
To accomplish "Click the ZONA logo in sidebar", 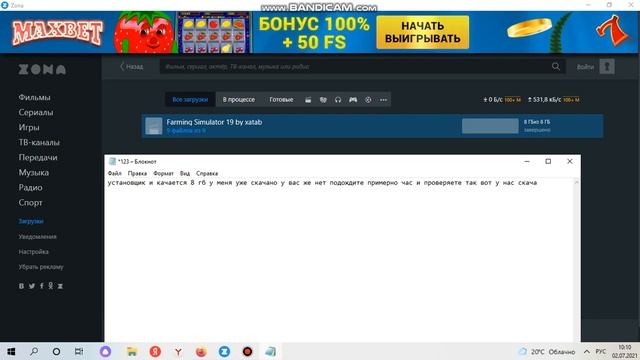I will (x=42, y=69).
